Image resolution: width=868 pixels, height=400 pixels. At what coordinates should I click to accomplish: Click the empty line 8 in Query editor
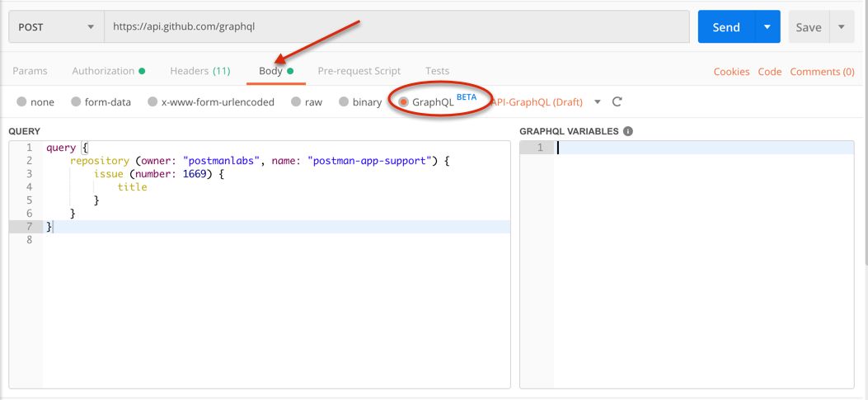coord(275,240)
